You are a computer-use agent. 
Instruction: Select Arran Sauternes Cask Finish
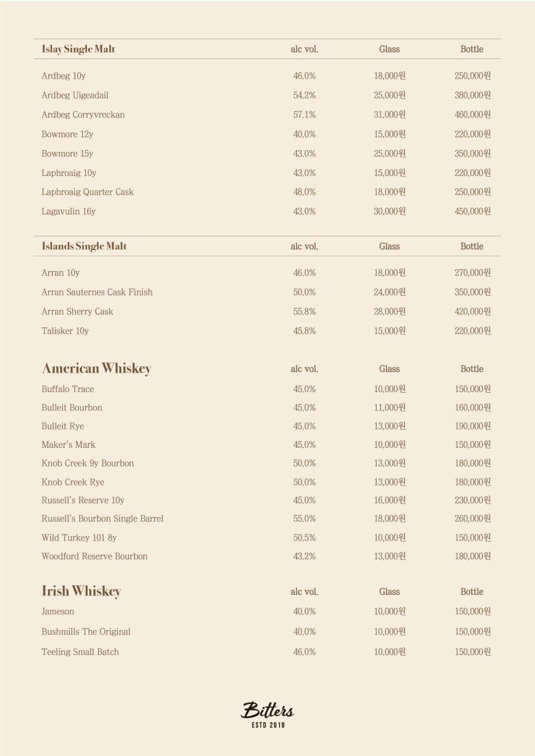97,292
